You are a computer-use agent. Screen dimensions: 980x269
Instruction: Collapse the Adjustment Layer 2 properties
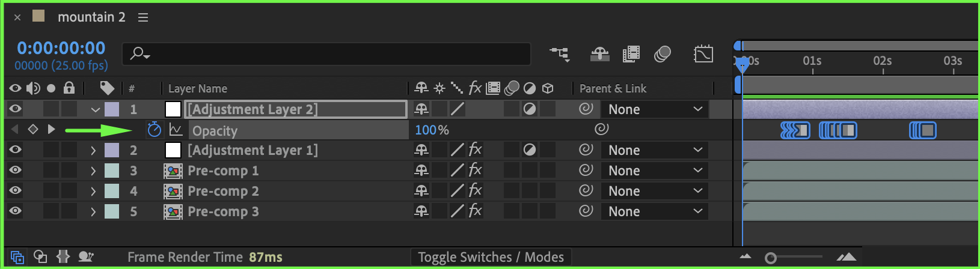click(95, 109)
